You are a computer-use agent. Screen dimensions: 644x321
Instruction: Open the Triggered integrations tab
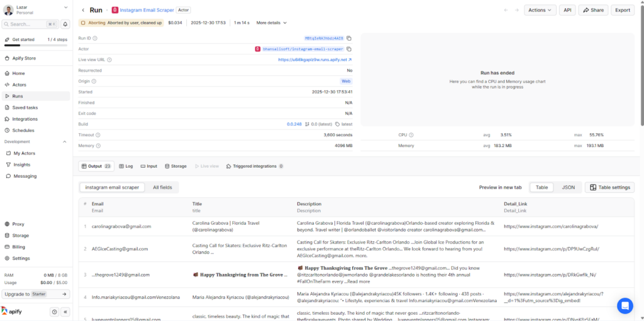pos(255,166)
